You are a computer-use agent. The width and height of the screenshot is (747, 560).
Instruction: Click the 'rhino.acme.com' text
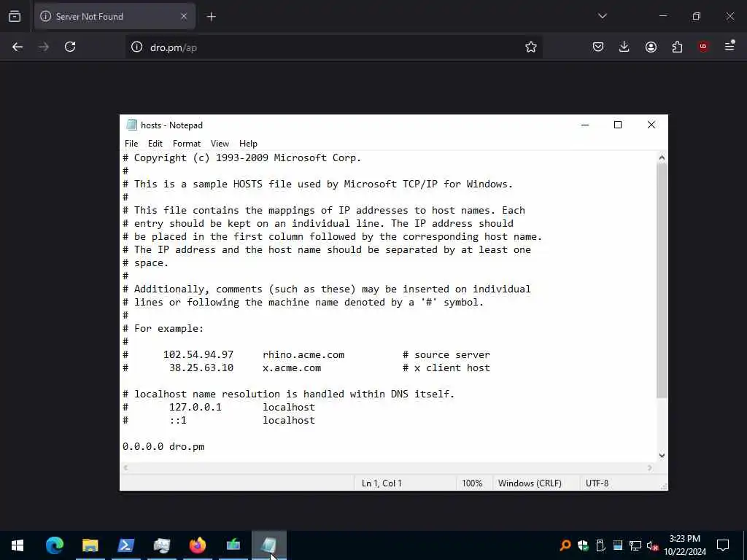coord(303,355)
